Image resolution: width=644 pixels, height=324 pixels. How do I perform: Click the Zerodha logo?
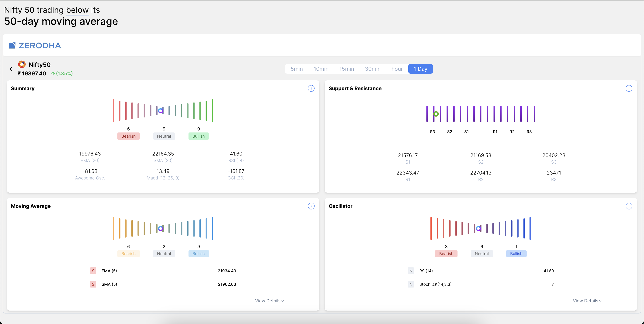[35, 46]
